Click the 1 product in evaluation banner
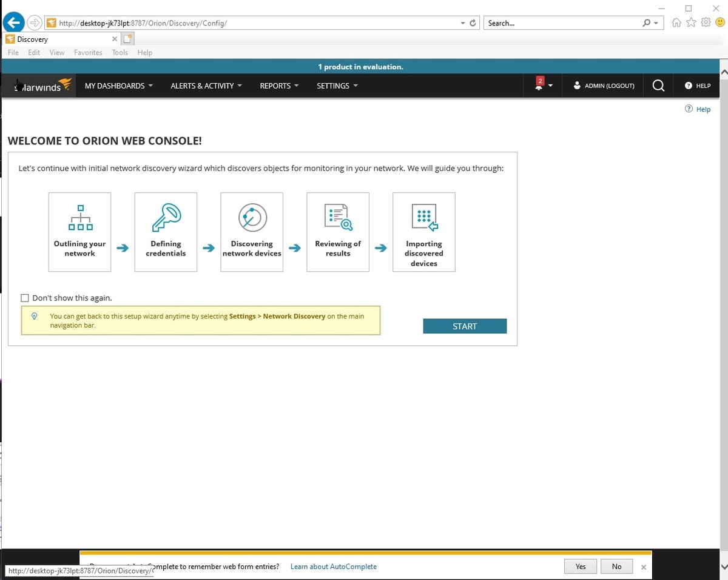This screenshot has height=580, width=728. (x=360, y=67)
